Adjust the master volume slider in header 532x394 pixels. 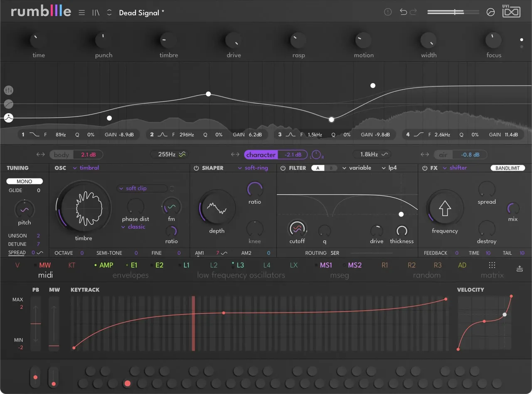click(453, 12)
